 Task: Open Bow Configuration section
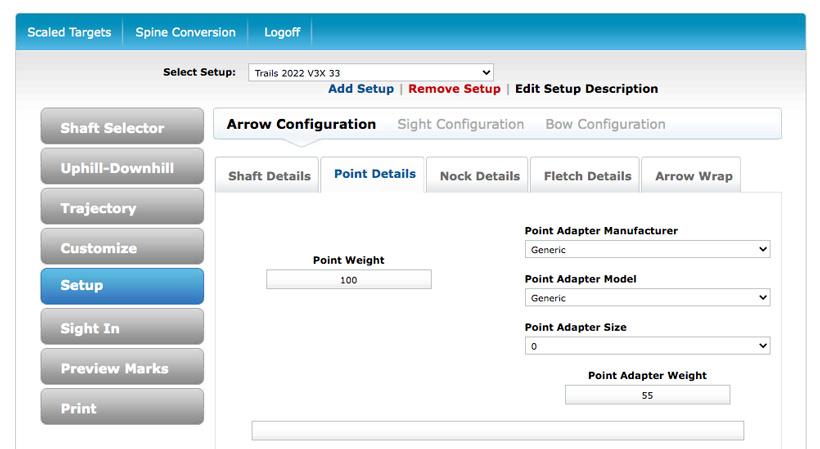pos(605,125)
